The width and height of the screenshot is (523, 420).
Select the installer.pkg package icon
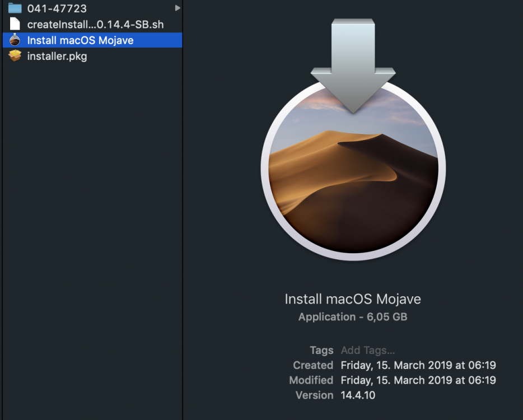coord(15,55)
